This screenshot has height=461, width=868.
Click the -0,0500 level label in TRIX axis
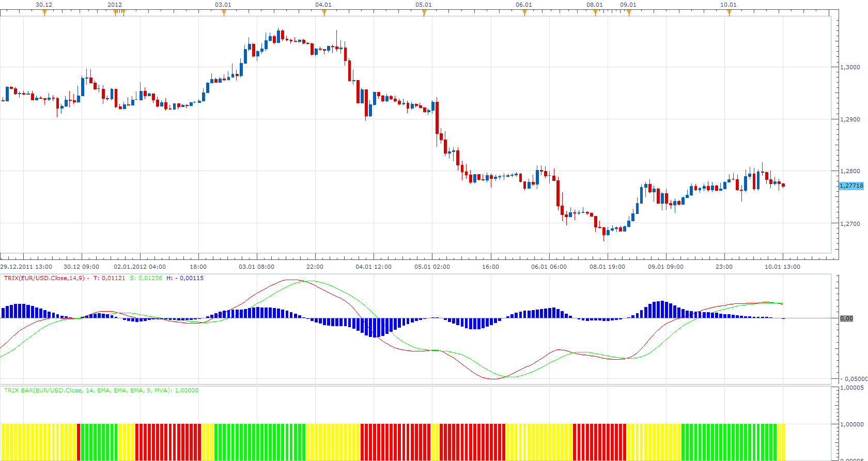coord(854,379)
